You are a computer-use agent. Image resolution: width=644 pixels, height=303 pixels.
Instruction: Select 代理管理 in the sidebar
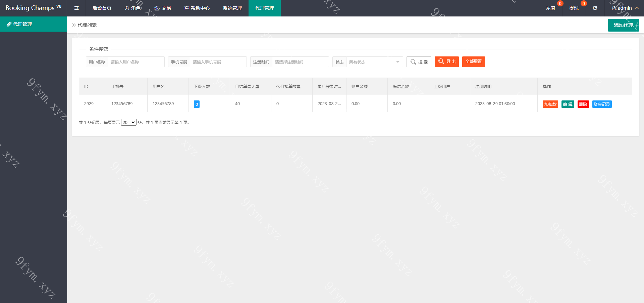point(34,24)
